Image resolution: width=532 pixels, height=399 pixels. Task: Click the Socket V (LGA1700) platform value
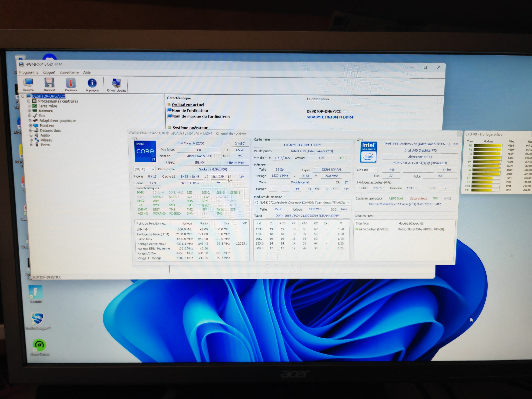[213, 169]
